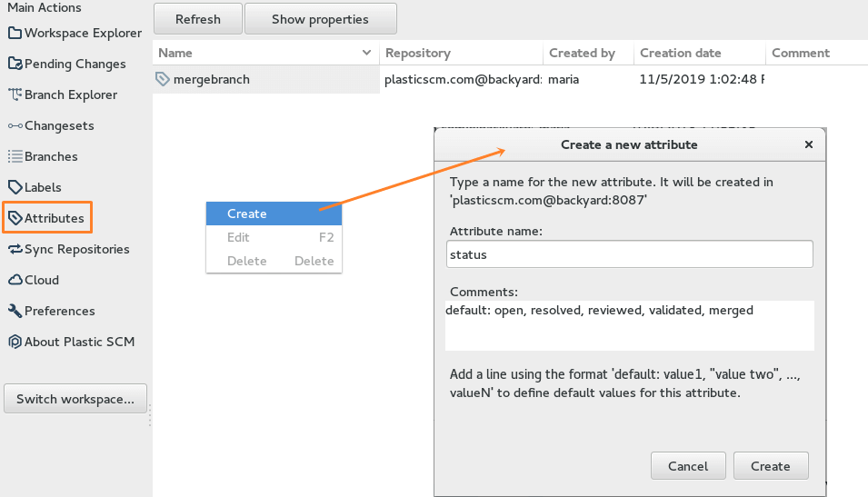Click the Attributes tag icon
This screenshot has width=868, height=497.
(15, 218)
